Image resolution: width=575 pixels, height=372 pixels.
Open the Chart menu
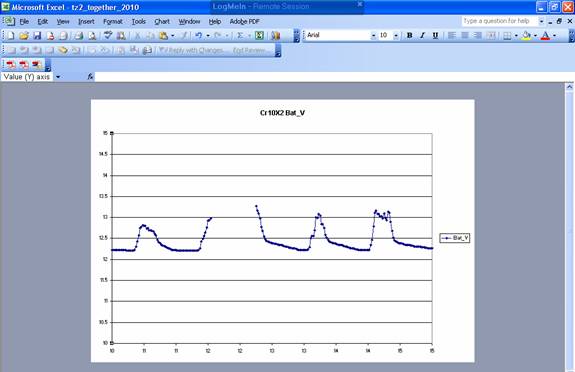coord(162,22)
